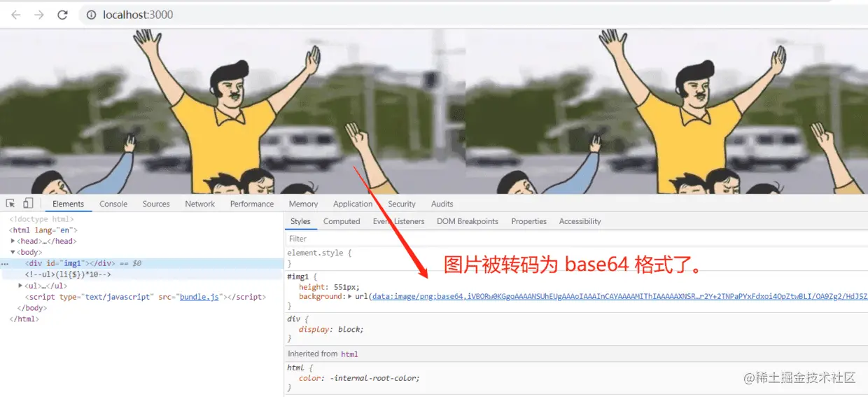Open the Elements panel tab
This screenshot has width=868, height=397.
pyautogui.click(x=68, y=204)
